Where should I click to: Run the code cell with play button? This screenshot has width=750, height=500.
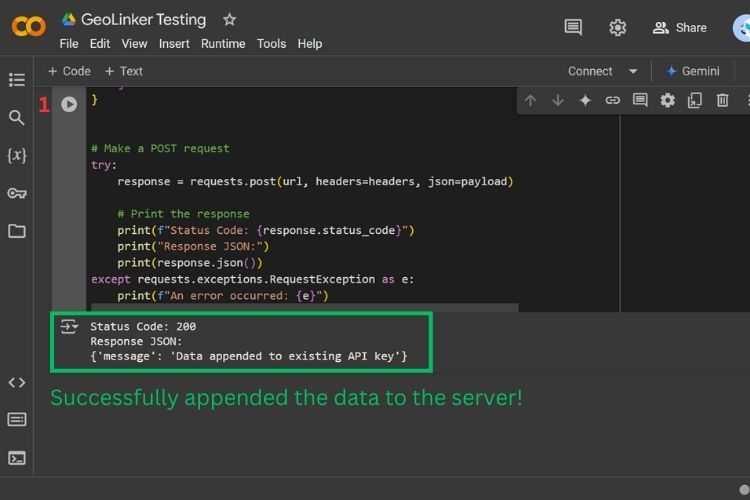click(x=69, y=104)
